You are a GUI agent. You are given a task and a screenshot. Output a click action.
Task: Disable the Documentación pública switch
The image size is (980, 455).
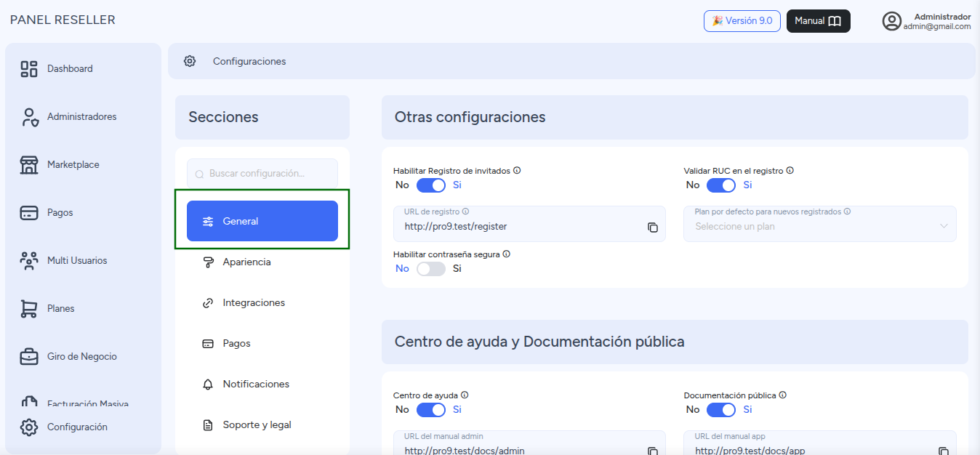click(721, 410)
